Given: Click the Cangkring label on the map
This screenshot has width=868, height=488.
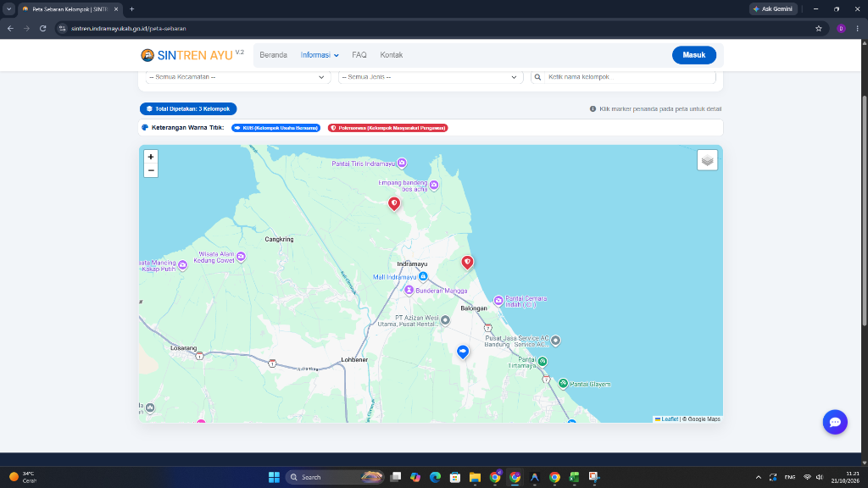Looking at the screenshot, I should point(279,239).
